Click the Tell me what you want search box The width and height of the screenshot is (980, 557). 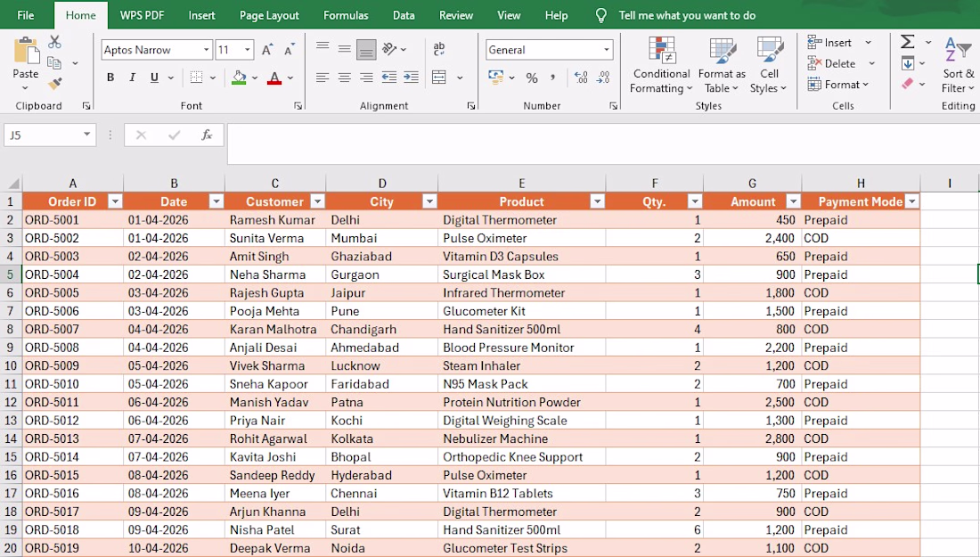(687, 15)
